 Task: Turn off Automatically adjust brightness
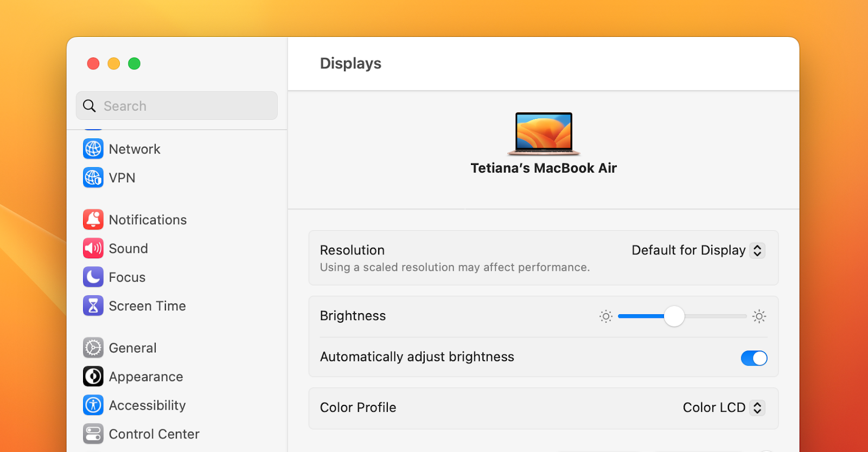click(754, 358)
